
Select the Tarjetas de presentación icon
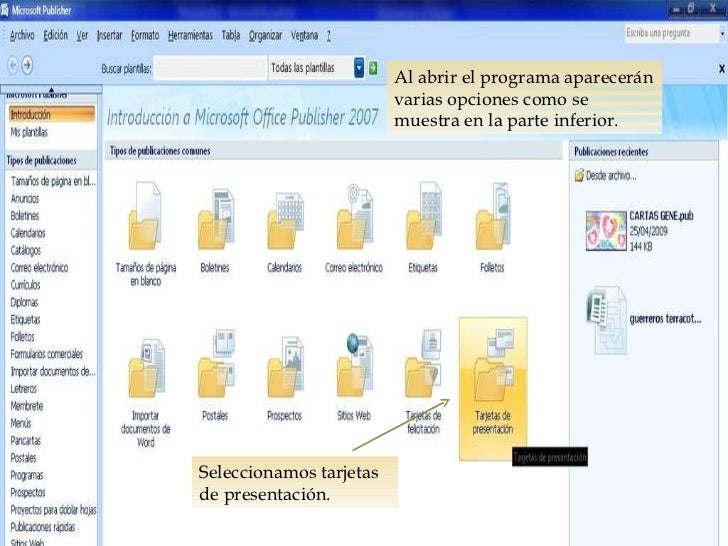(493, 388)
